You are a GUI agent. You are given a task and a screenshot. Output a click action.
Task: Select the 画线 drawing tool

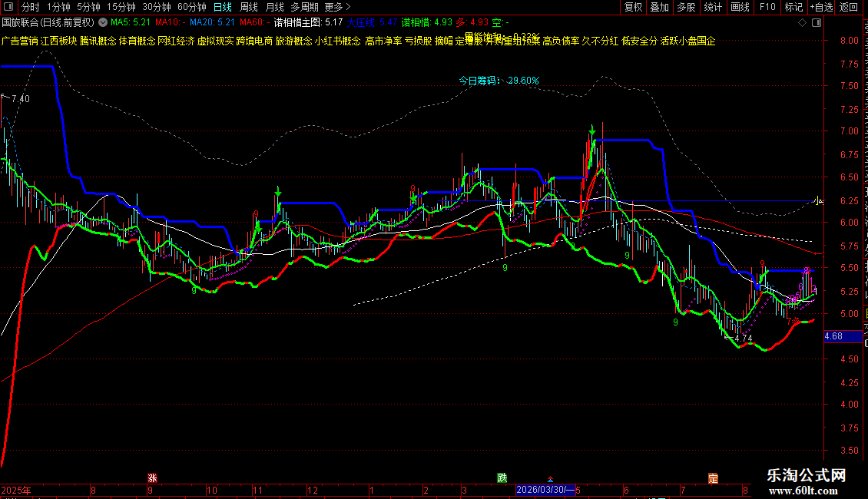(740, 7)
